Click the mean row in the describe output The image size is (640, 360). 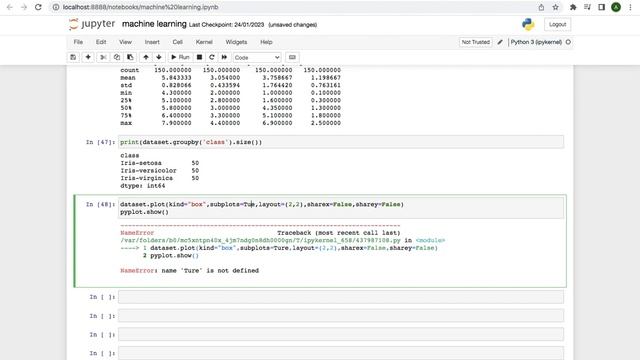click(x=230, y=78)
